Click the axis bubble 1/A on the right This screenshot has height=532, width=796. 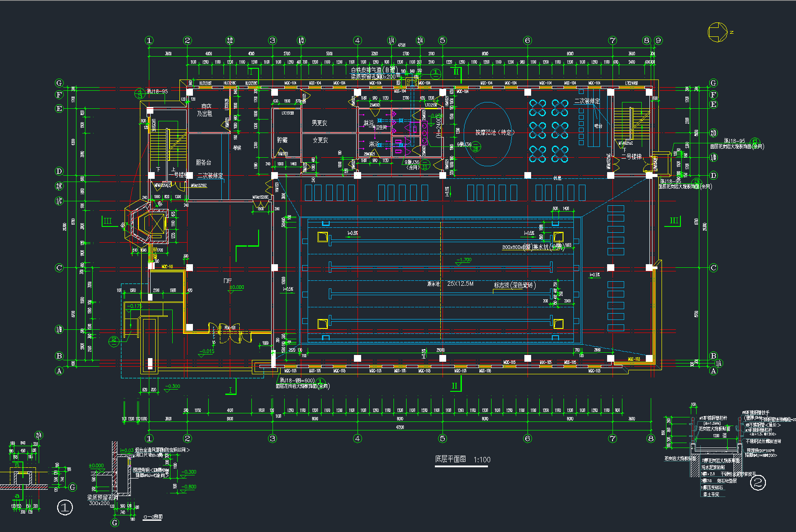tap(719, 364)
